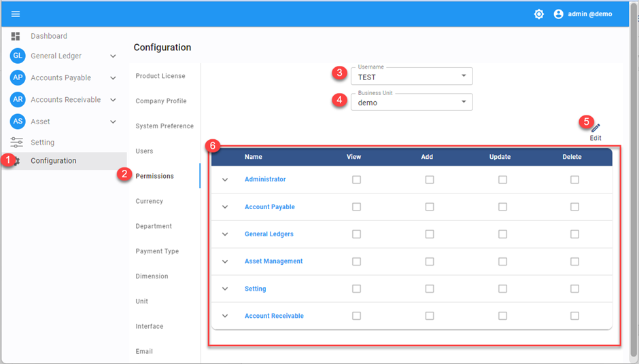Tick Add checkbox for Account Payable
This screenshot has width=639, height=364.
point(429,207)
